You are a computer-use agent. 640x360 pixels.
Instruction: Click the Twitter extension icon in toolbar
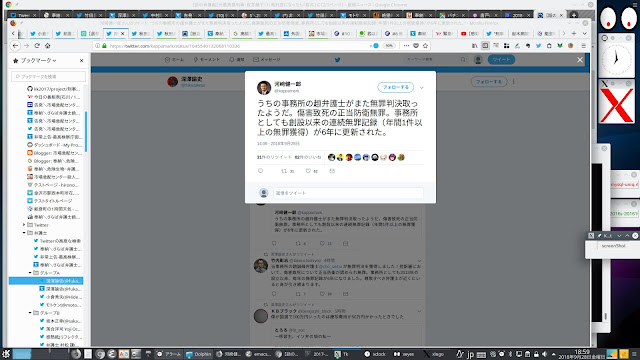click(538, 46)
